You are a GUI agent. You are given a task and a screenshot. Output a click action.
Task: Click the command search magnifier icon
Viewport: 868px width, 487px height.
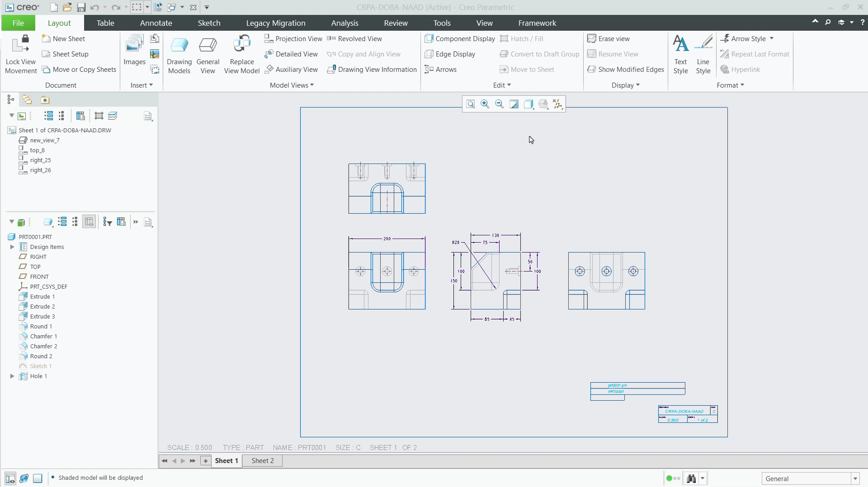(828, 22)
